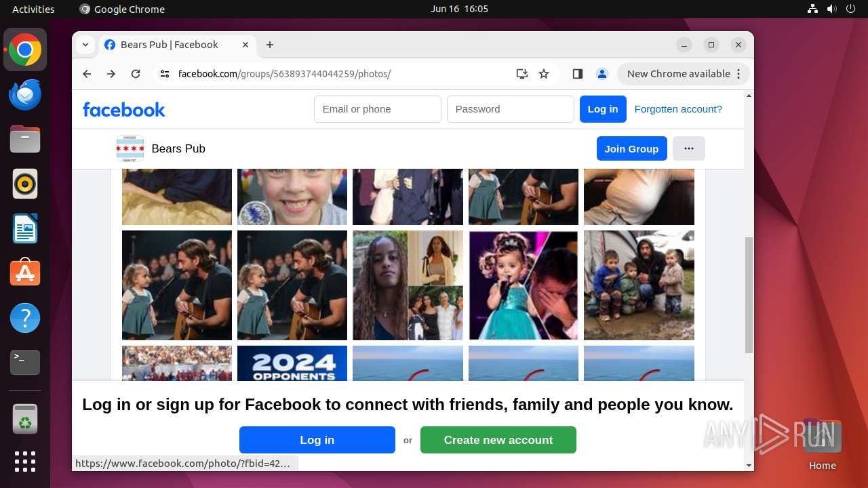Open the network status tray icon
This screenshot has height=488, width=868.
point(813,9)
